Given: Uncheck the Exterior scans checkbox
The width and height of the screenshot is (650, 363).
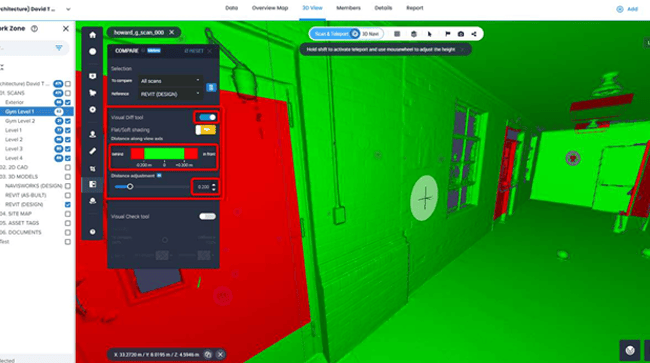Looking at the screenshot, I should pos(68,102).
